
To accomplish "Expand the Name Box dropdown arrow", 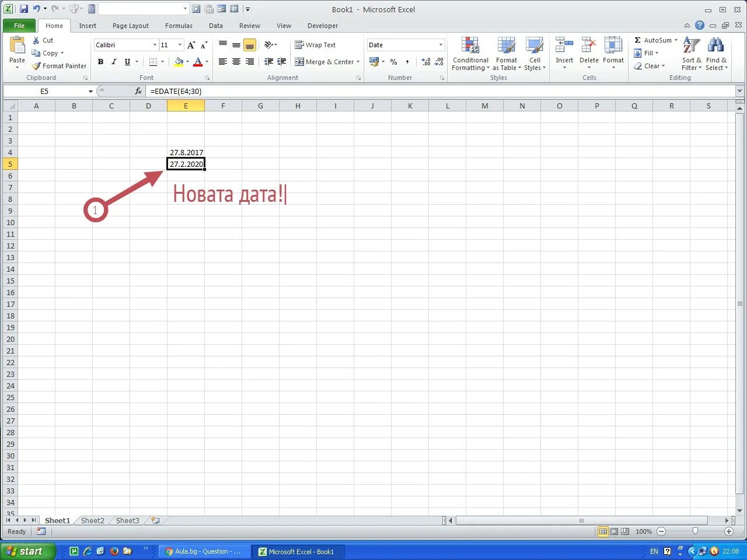I will [x=90, y=92].
